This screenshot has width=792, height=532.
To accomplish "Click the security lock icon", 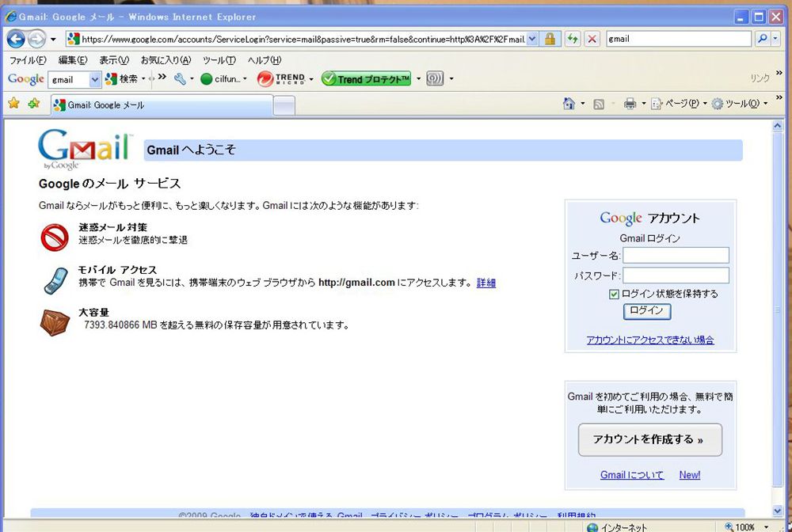I will tap(550, 39).
